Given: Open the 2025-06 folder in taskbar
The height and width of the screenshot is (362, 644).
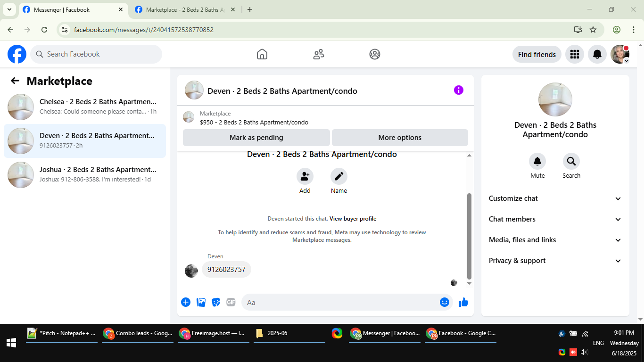Looking at the screenshot, I should coord(289,333).
